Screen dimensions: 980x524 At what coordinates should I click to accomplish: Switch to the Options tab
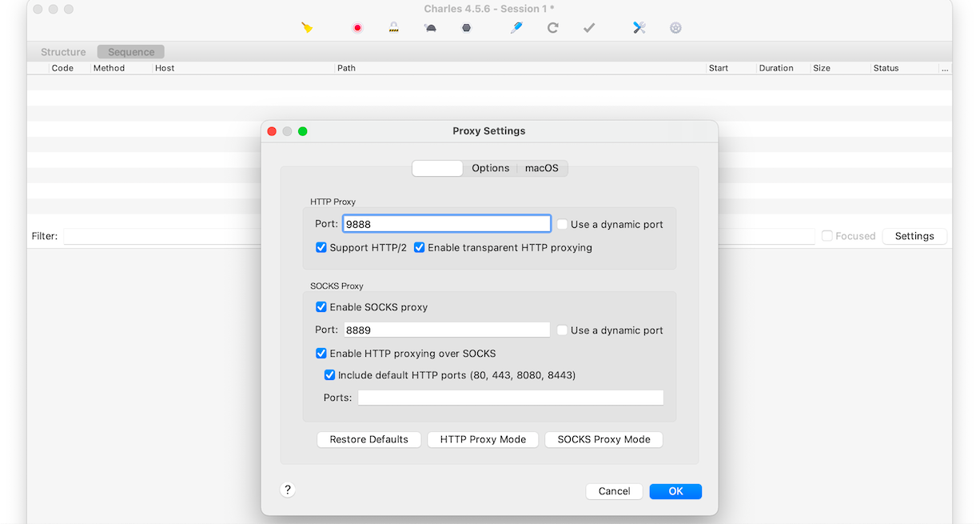[x=490, y=168]
